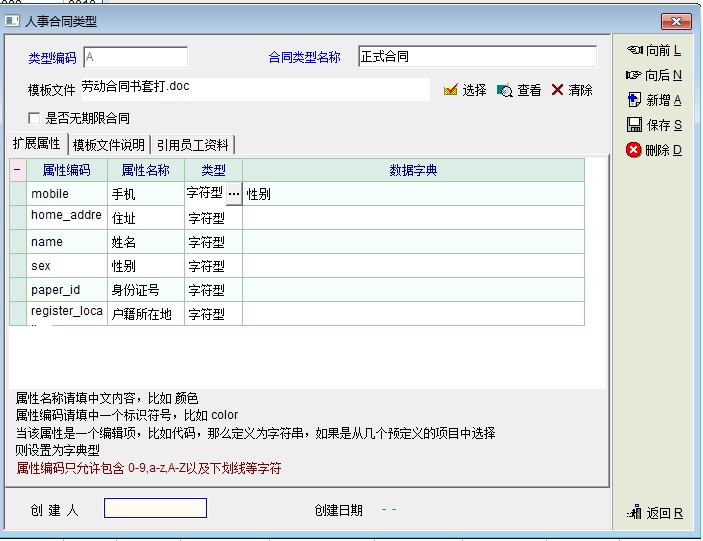Click the red 删除 (delete) icon
Viewport: 703px width, 541px height.
634,150
